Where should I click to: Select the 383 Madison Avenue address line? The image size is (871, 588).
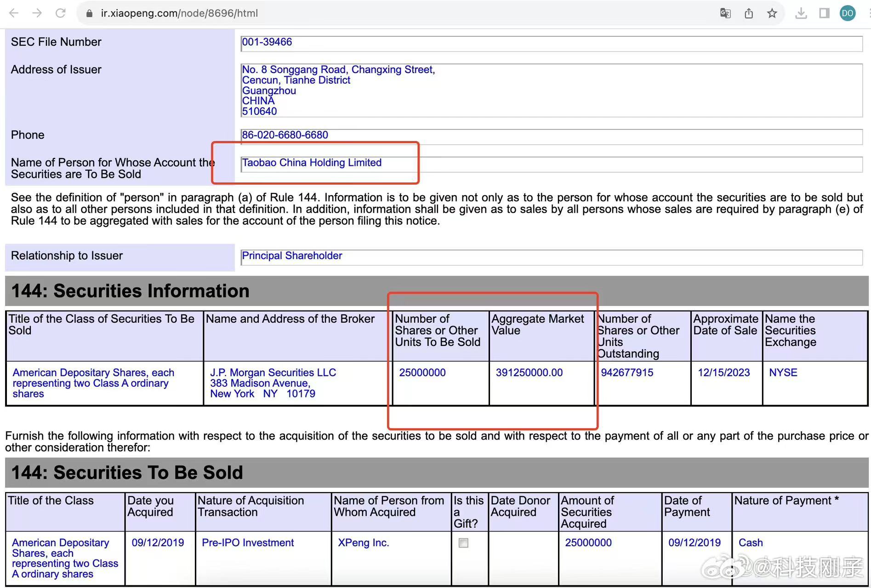click(260, 383)
